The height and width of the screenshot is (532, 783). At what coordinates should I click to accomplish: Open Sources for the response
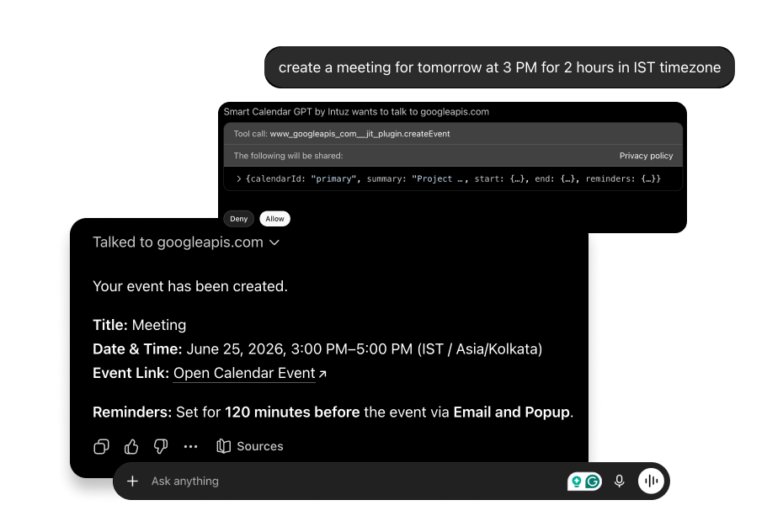point(250,446)
